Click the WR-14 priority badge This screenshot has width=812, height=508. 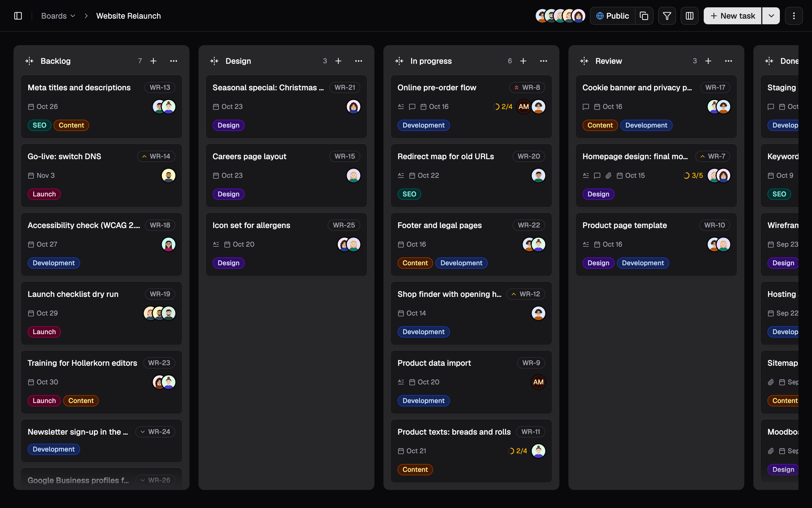(x=156, y=156)
